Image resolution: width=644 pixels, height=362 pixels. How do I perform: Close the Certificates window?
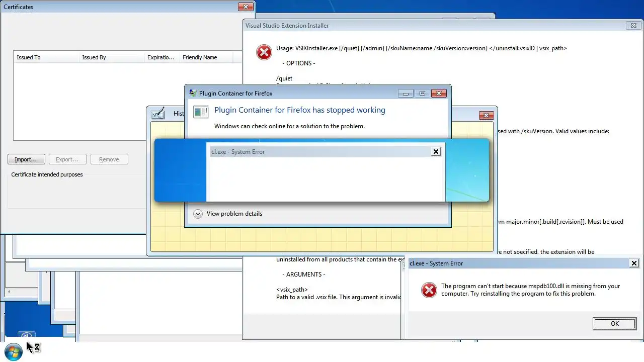(246, 7)
